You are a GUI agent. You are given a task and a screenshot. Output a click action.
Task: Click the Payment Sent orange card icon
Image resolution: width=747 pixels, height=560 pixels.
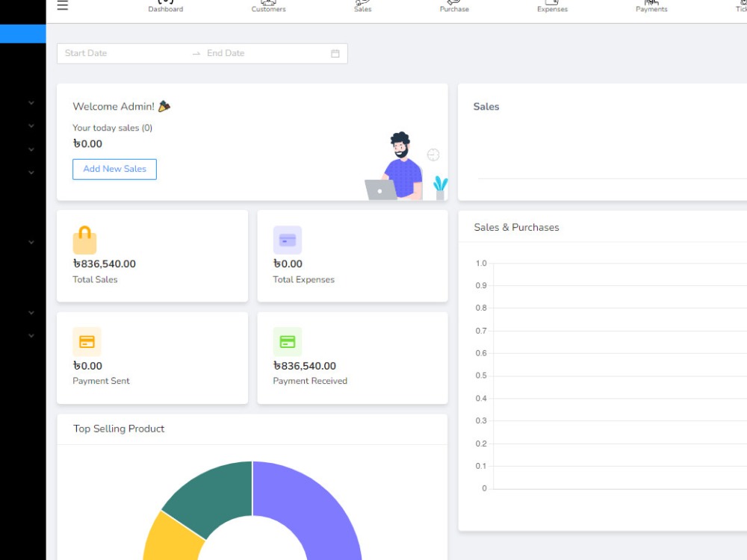pyautogui.click(x=87, y=341)
